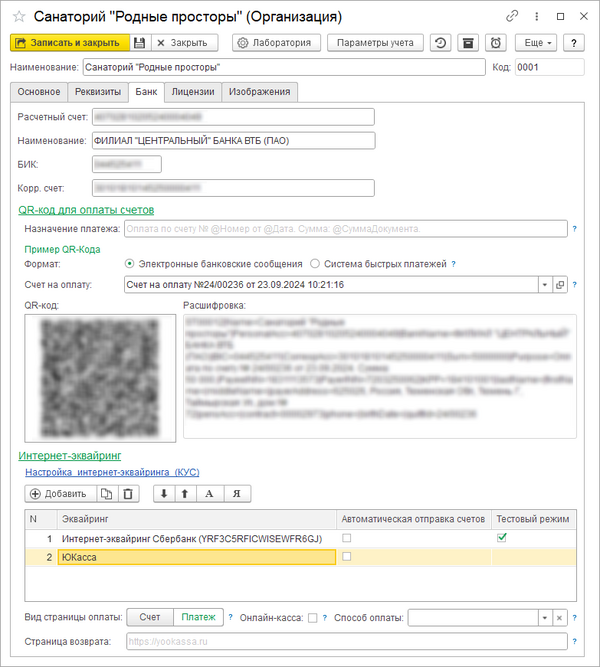Click the archive box toolbar icon
The height and width of the screenshot is (667, 600).
pyautogui.click(x=467, y=43)
